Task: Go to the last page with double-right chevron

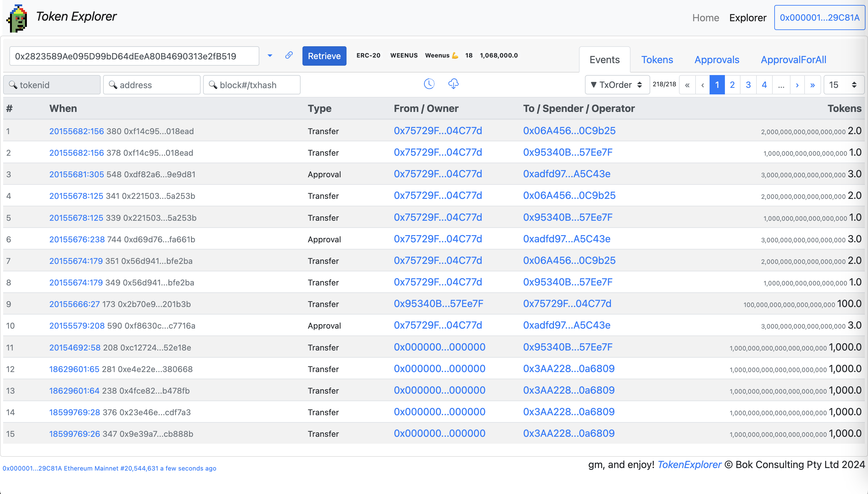Action: coord(812,85)
